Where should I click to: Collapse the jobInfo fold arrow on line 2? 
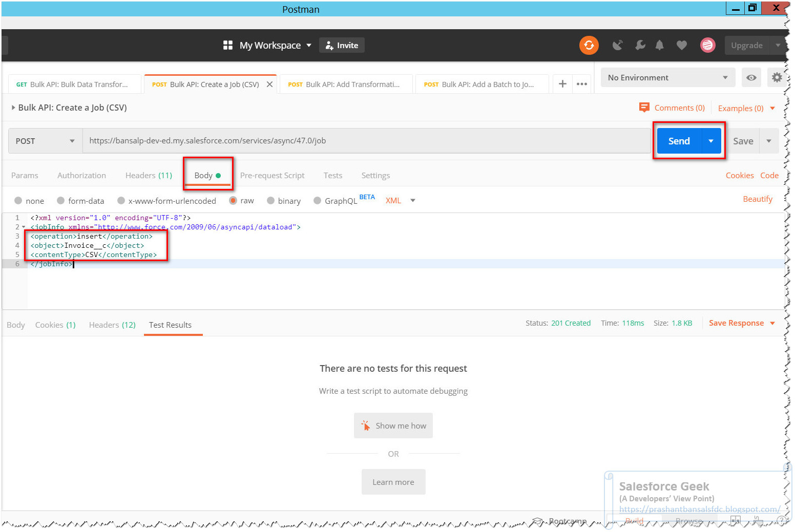pos(24,227)
